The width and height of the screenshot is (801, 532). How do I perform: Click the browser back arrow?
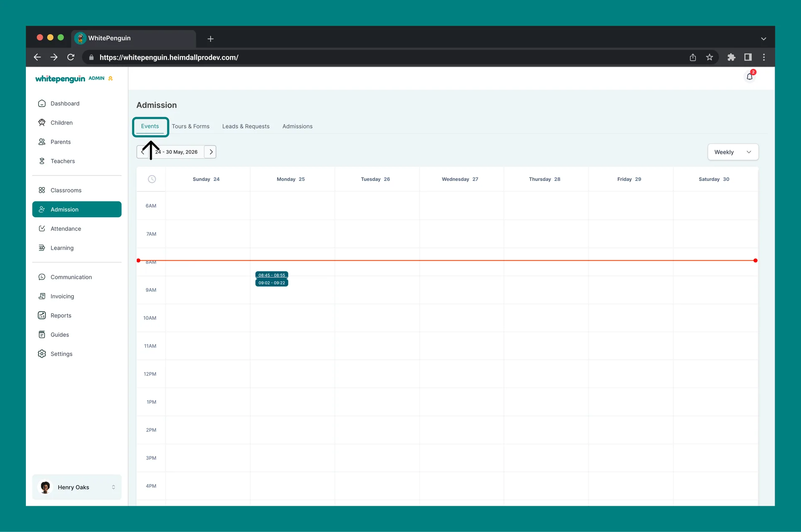point(37,57)
